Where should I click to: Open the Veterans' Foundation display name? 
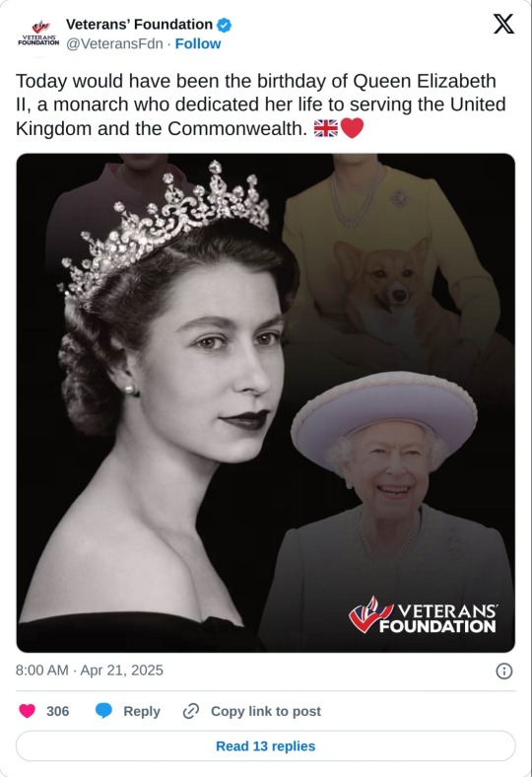coord(139,25)
